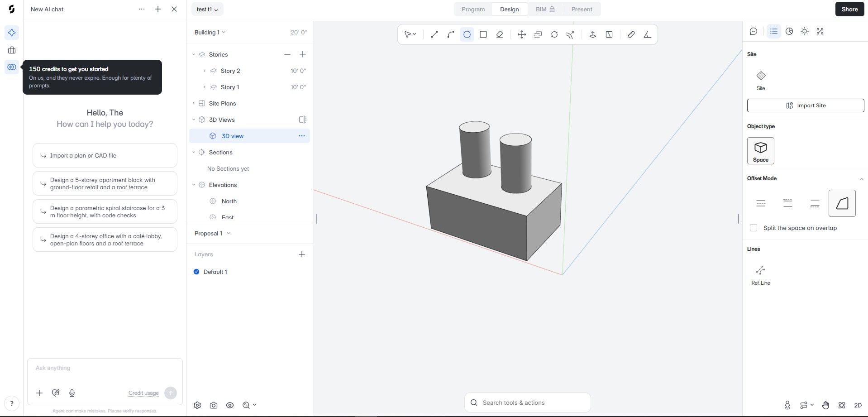
Task: Click the Share button
Action: pos(849,9)
